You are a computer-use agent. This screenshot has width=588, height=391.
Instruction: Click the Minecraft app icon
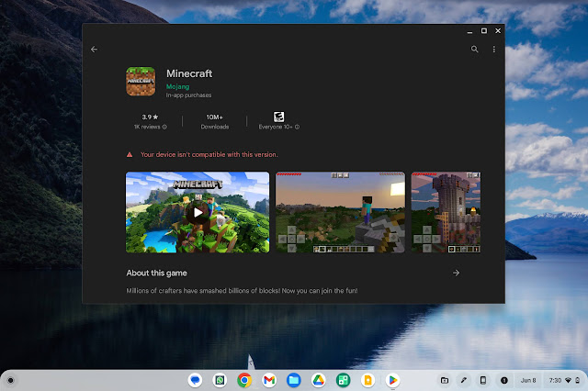click(x=141, y=82)
